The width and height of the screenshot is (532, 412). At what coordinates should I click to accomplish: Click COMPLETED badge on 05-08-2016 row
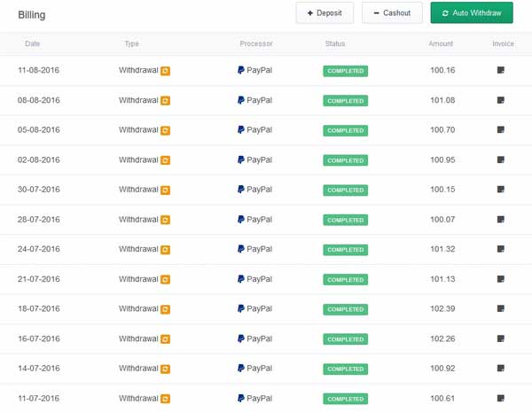346,130
